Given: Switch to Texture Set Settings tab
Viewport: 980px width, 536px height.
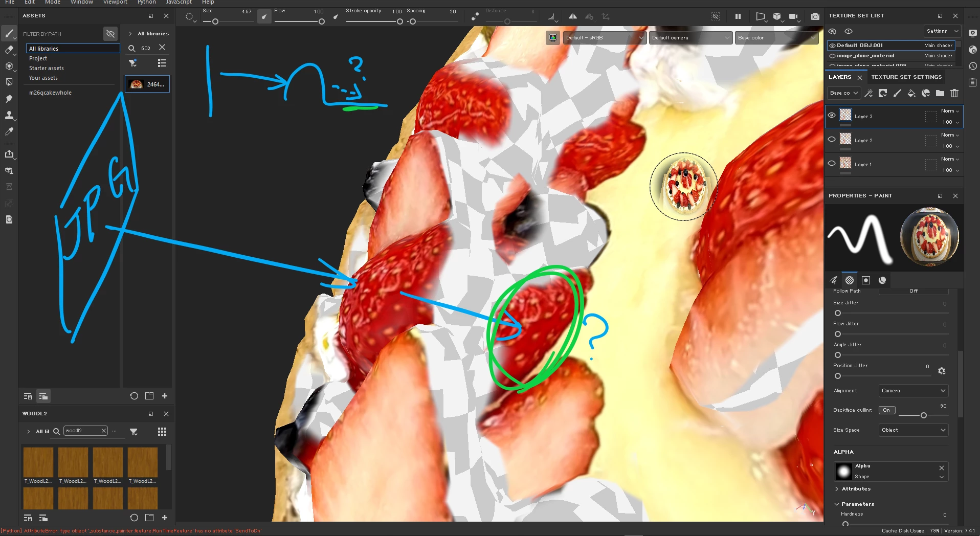Looking at the screenshot, I should pos(906,77).
